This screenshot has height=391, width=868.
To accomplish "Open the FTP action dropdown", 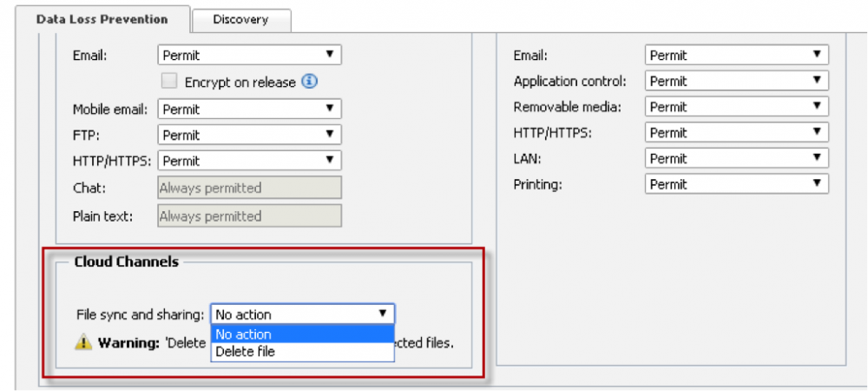I will [249, 136].
